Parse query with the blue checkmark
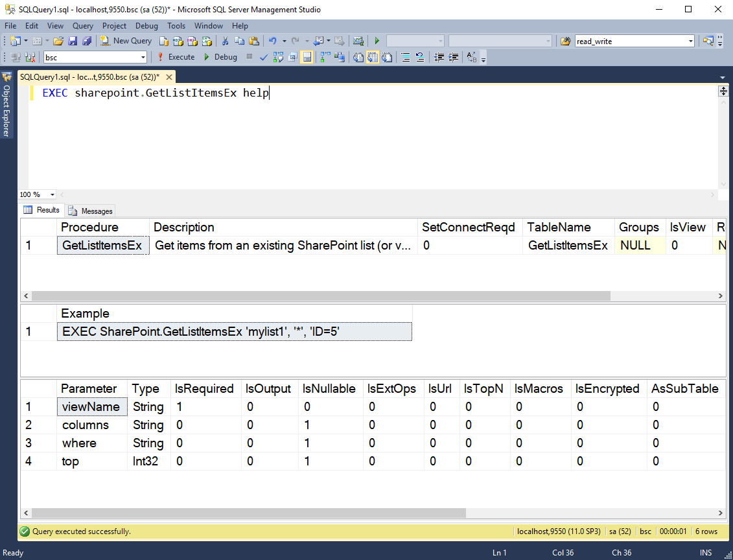Screen dimensions: 733x560 (264, 57)
